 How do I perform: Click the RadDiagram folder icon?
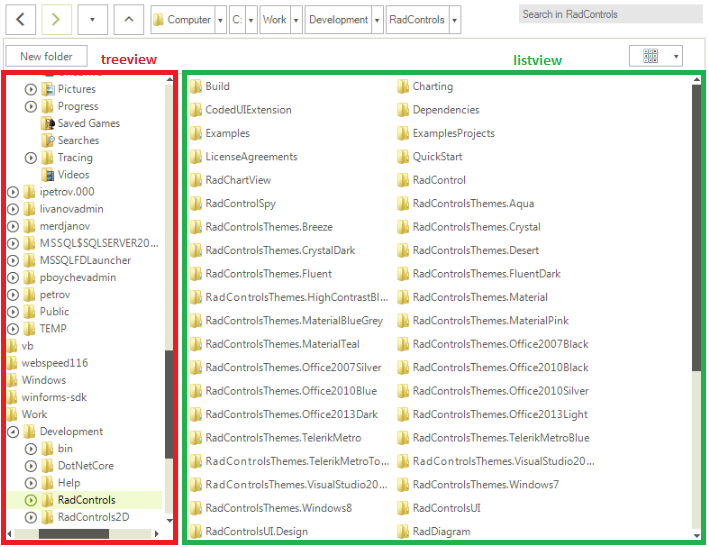(x=403, y=532)
